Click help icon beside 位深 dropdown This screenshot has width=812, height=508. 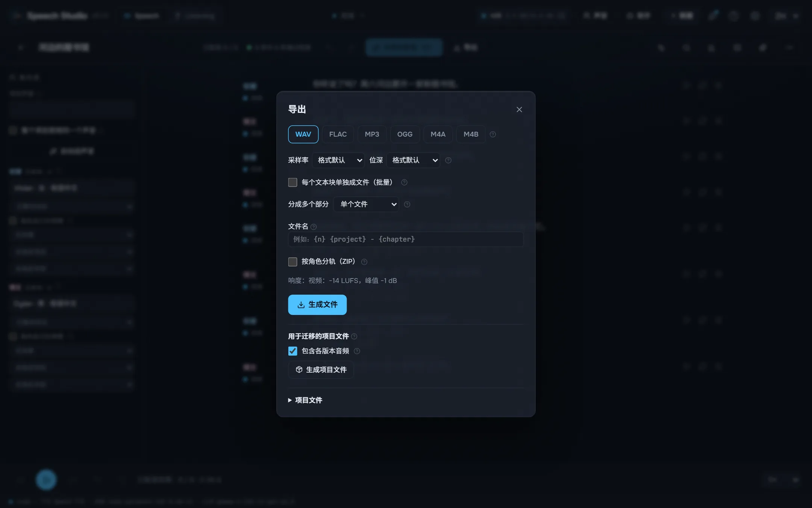coord(448,160)
